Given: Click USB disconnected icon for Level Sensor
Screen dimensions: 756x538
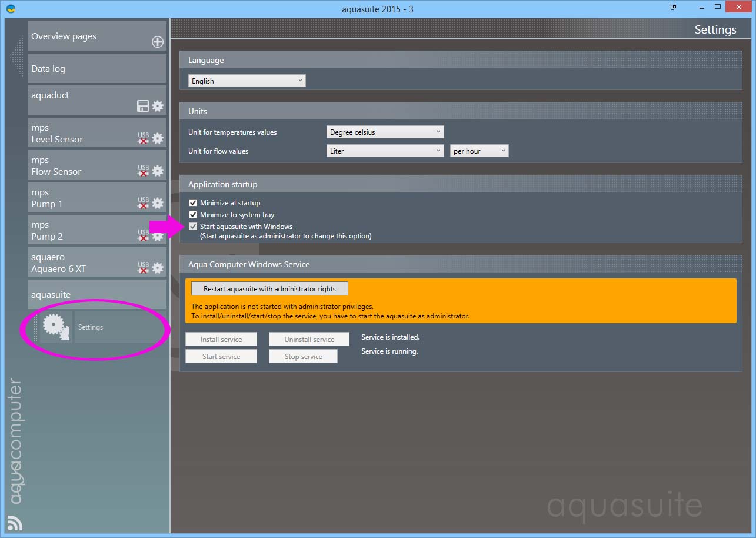Looking at the screenshot, I should pyautogui.click(x=143, y=138).
